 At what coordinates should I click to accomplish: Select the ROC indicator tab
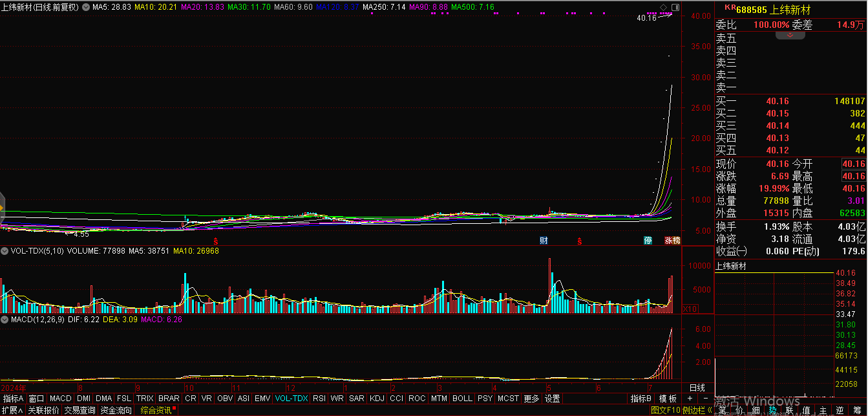click(418, 399)
